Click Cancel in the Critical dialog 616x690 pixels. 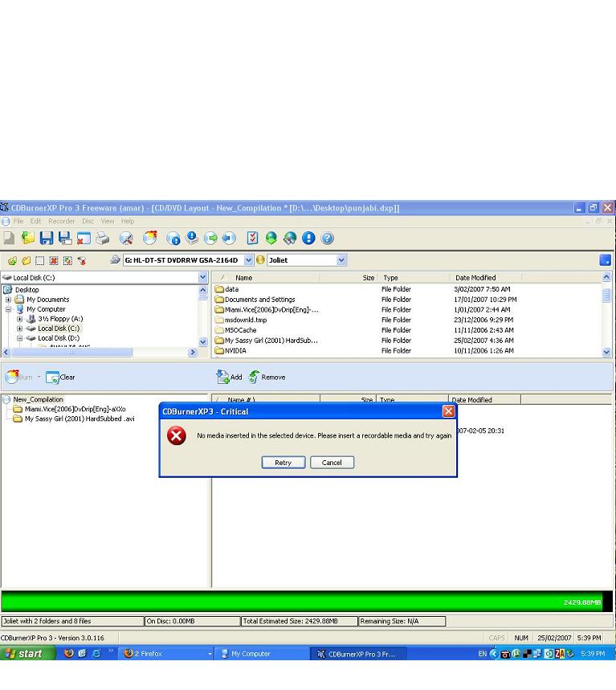click(332, 463)
